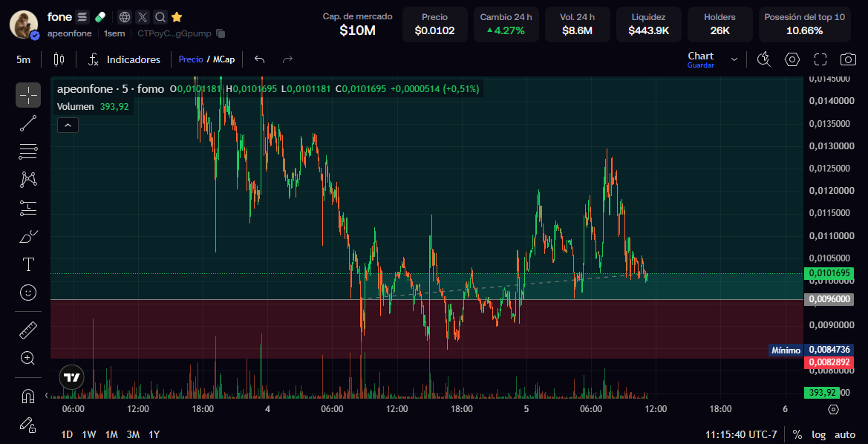Viewport: 868px width, 444px height.
Task: Click the Posesión del top 10 card
Action: point(804,25)
